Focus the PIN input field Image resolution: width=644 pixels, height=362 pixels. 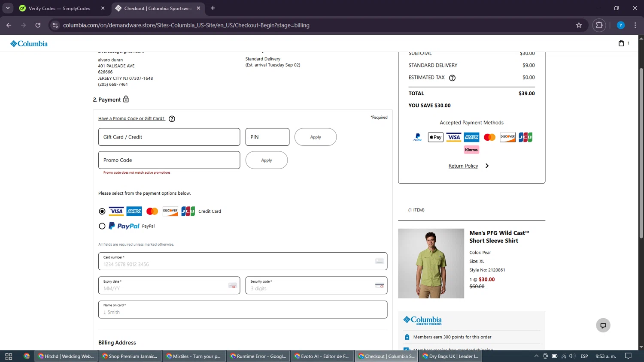[x=267, y=137]
